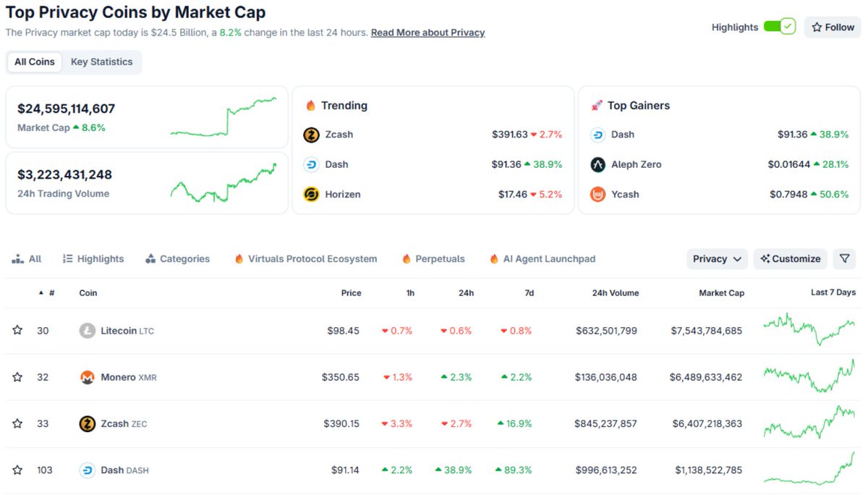The width and height of the screenshot is (868, 495).
Task: Open the Perpetuals tab
Action: click(x=433, y=258)
